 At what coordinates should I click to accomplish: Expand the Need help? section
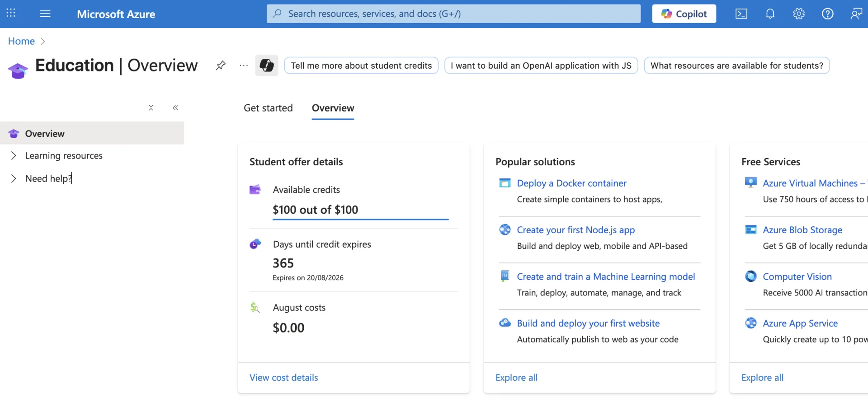pyautogui.click(x=14, y=178)
